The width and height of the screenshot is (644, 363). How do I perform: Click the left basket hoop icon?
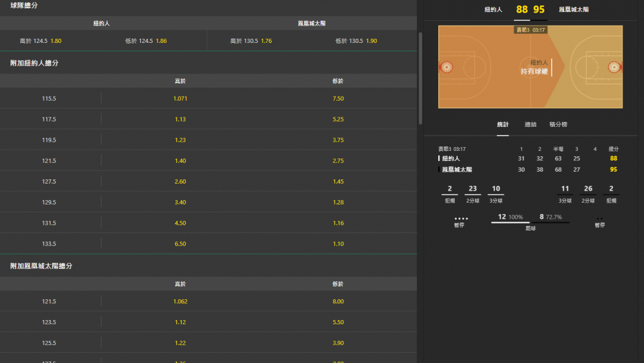447,67
